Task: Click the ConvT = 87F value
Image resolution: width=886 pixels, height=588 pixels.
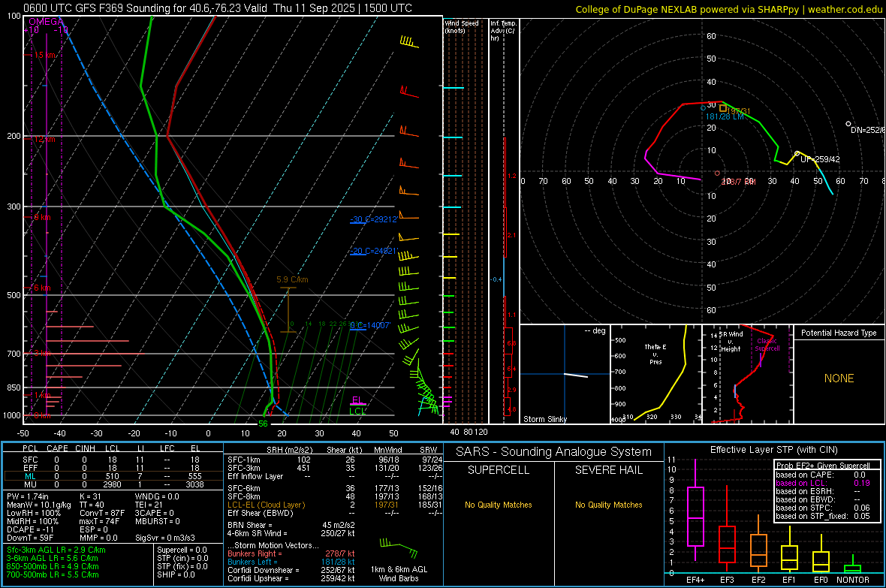Action: [x=102, y=514]
